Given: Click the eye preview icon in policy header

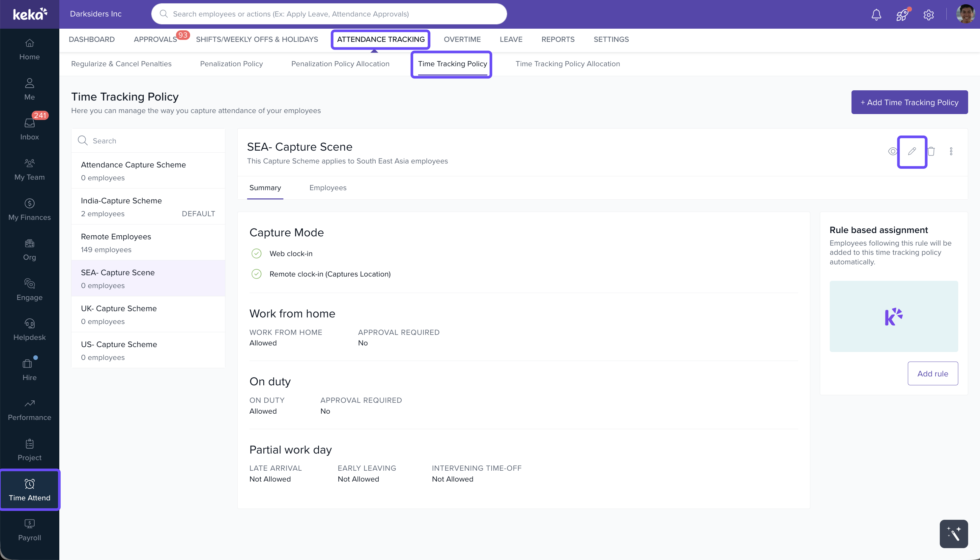Looking at the screenshot, I should 892,151.
